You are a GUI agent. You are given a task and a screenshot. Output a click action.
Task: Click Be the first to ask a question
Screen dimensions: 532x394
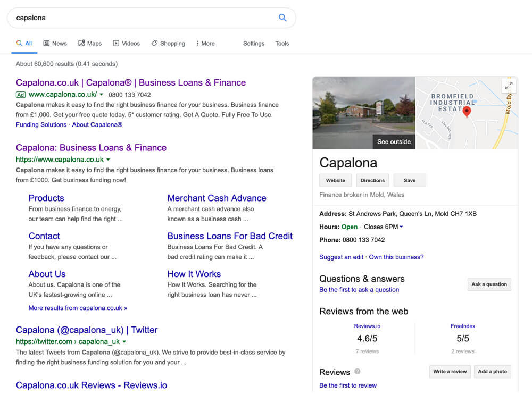coord(359,290)
